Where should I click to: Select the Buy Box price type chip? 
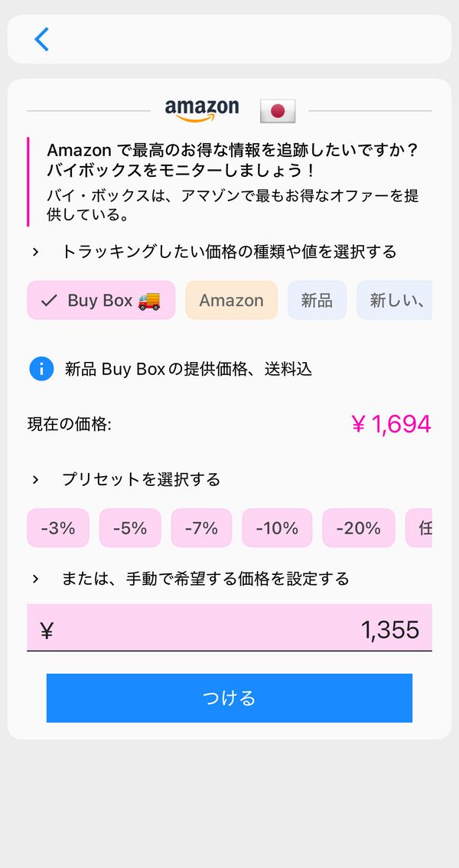tap(101, 300)
